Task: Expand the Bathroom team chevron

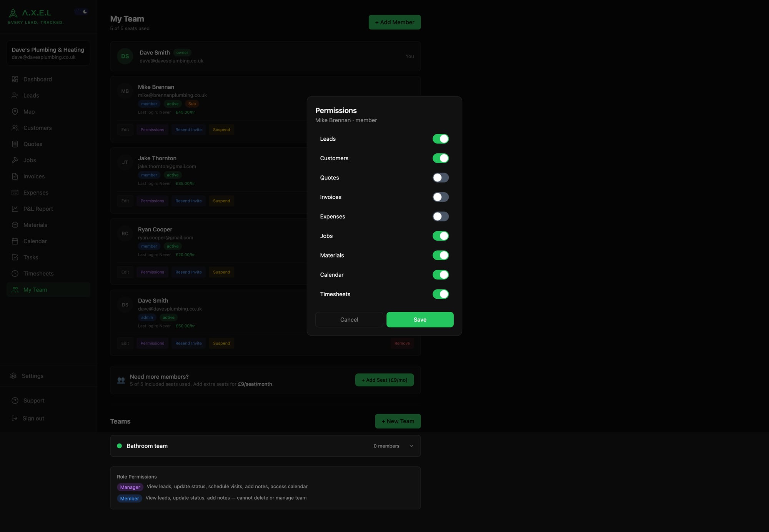Action: [411, 446]
